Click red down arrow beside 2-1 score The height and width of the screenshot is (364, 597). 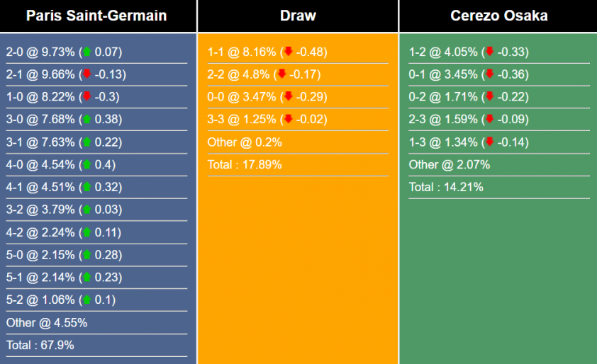click(x=87, y=74)
